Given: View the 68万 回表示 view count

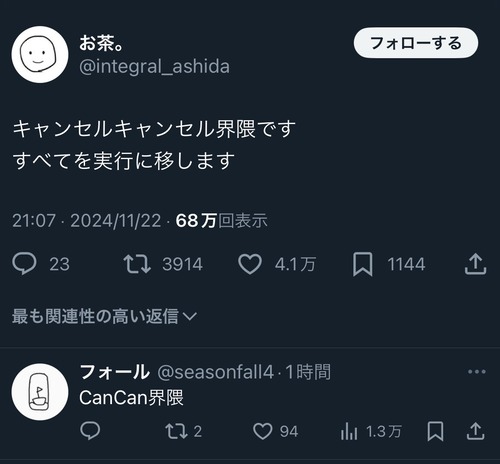Looking at the screenshot, I should tap(222, 221).
